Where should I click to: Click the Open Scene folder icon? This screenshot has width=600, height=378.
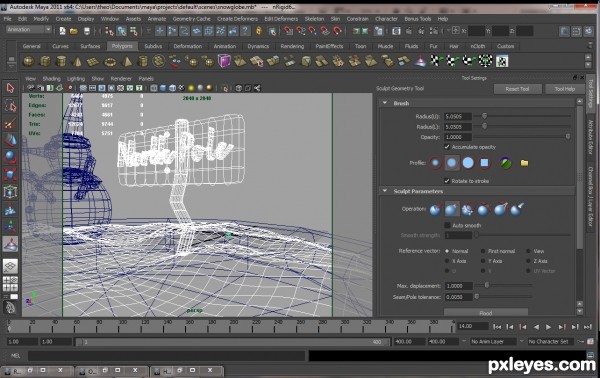[74, 31]
